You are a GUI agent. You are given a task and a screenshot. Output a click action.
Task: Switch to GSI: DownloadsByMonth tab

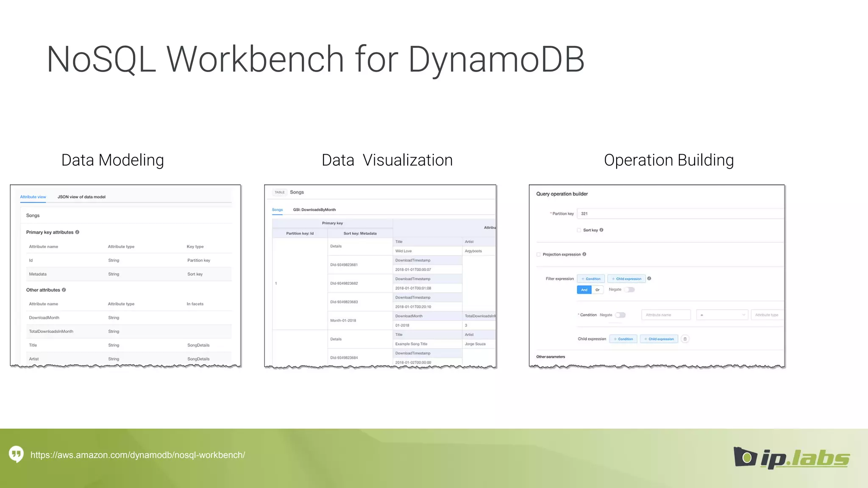(x=314, y=210)
